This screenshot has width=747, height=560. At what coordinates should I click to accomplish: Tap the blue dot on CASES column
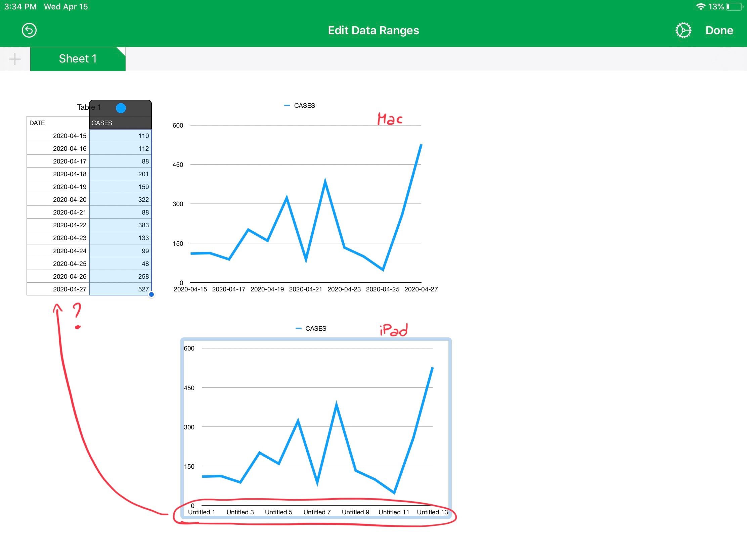point(121,108)
